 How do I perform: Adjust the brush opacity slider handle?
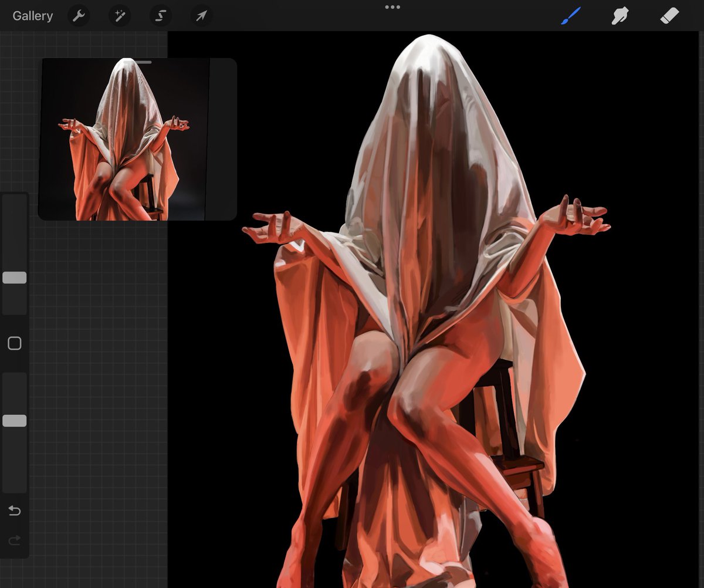(15, 420)
